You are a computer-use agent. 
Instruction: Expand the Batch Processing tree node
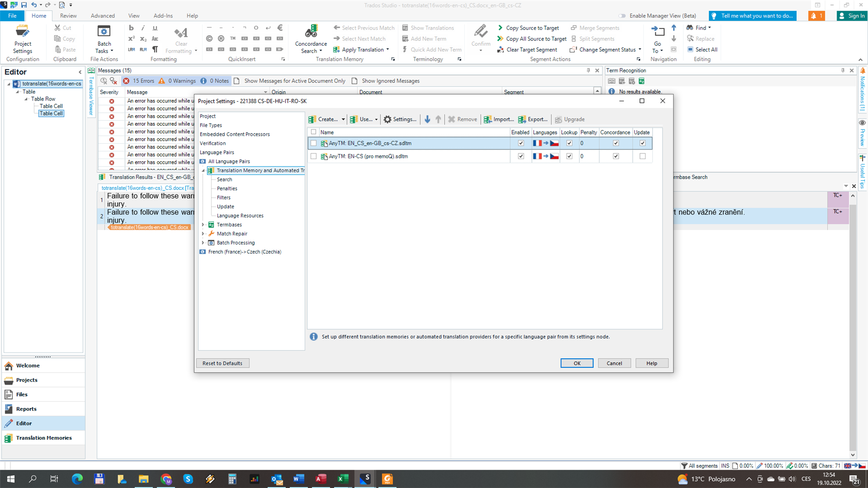(203, 243)
